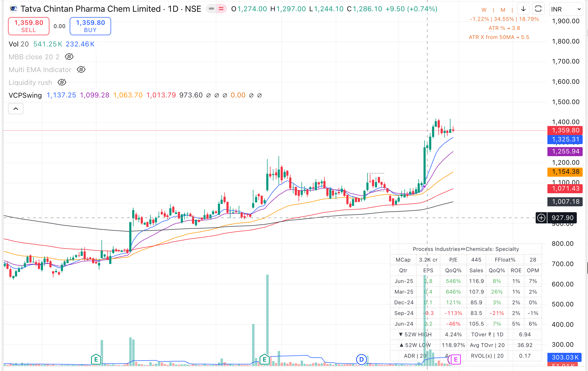Click the gray dash market status icon
588x371 pixels.
(x=211, y=9)
